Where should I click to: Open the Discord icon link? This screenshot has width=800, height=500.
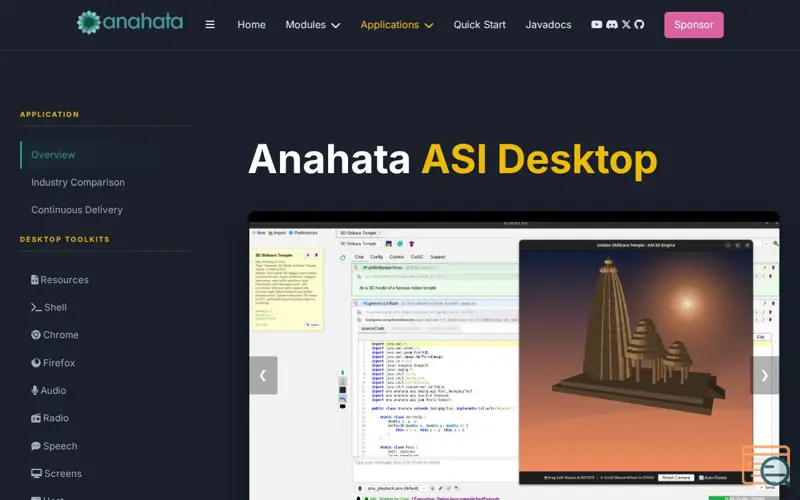tap(612, 24)
